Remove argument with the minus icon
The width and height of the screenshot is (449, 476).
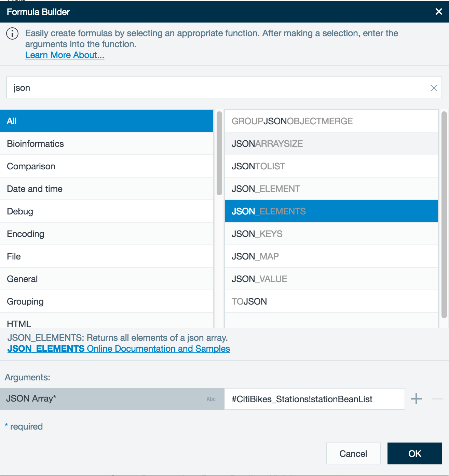coord(437,399)
